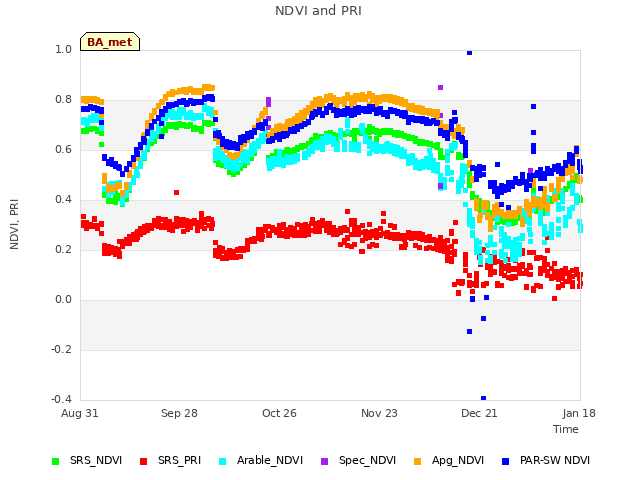
Task: Click the red SRS_PRI legend swatch
Action: pos(143,461)
